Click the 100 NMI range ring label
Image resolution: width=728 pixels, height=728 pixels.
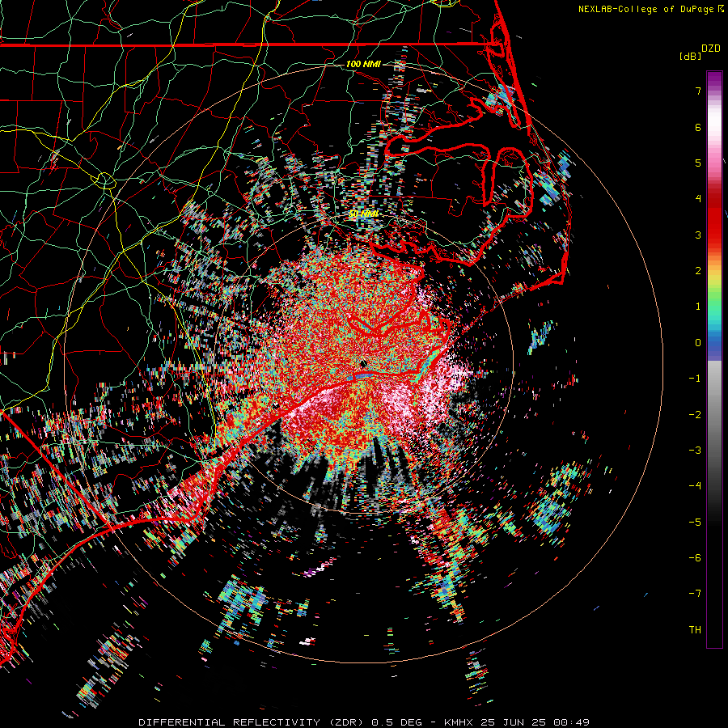coord(363,64)
